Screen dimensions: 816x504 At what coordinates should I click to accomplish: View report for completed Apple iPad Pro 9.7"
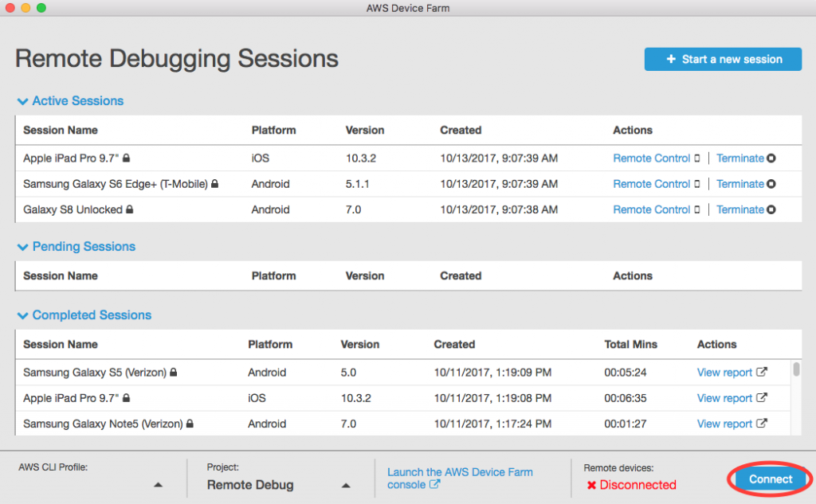pos(724,398)
